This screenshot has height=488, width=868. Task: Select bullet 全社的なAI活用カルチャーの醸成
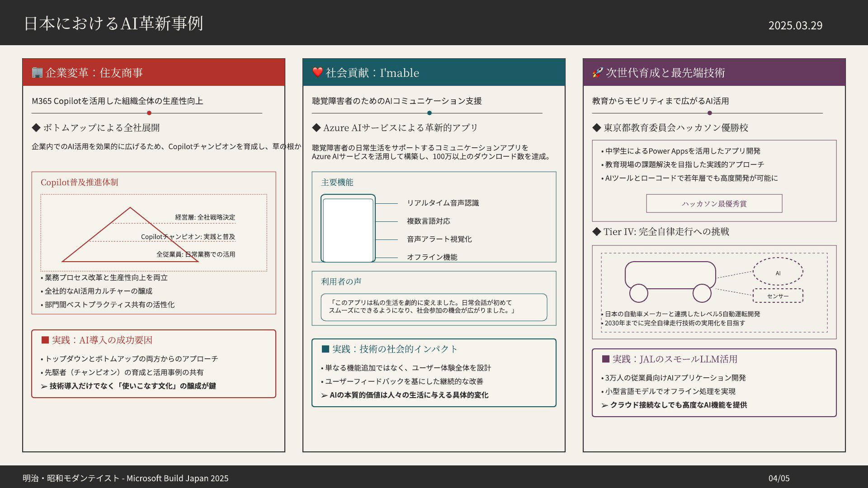click(97, 291)
